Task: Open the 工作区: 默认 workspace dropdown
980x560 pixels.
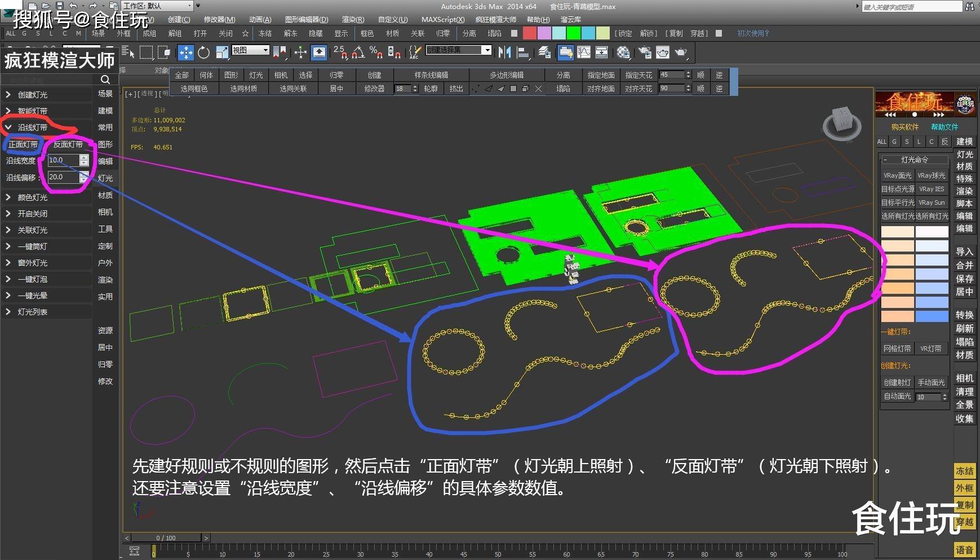Action: coord(157,6)
